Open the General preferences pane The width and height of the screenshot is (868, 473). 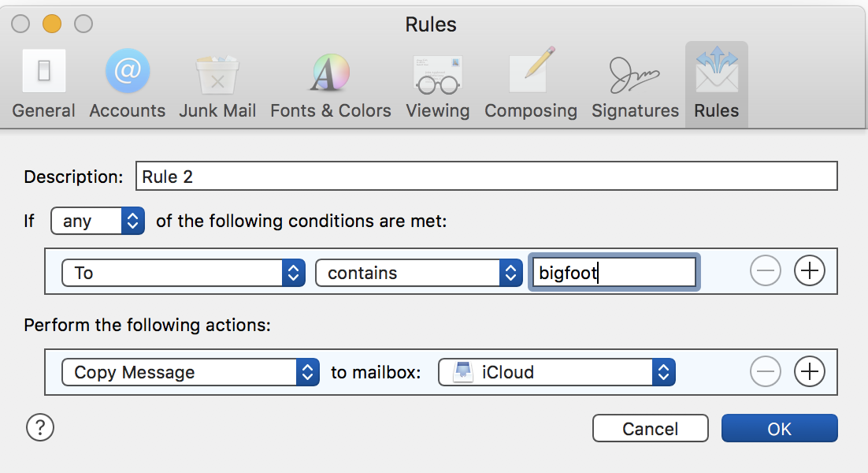pyautogui.click(x=44, y=84)
